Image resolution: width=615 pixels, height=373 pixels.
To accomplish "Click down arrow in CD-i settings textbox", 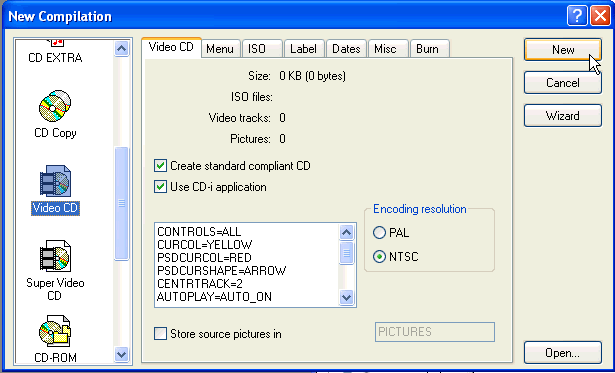I will click(346, 297).
